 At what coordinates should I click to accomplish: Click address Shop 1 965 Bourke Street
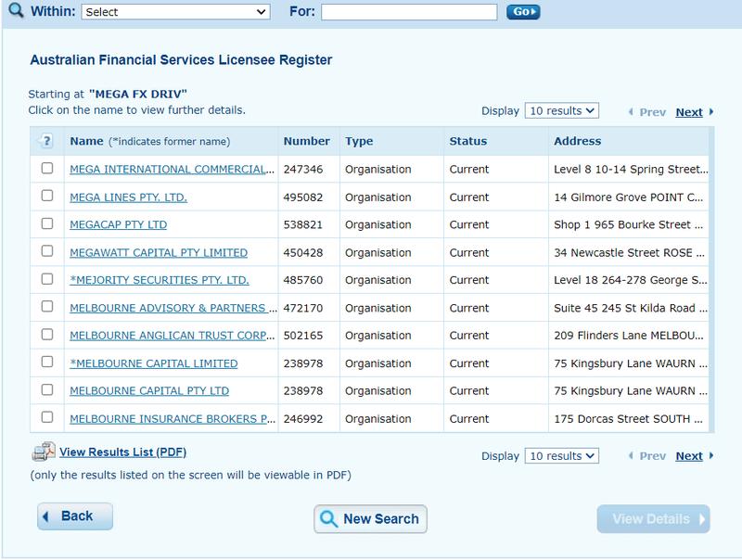click(629, 224)
